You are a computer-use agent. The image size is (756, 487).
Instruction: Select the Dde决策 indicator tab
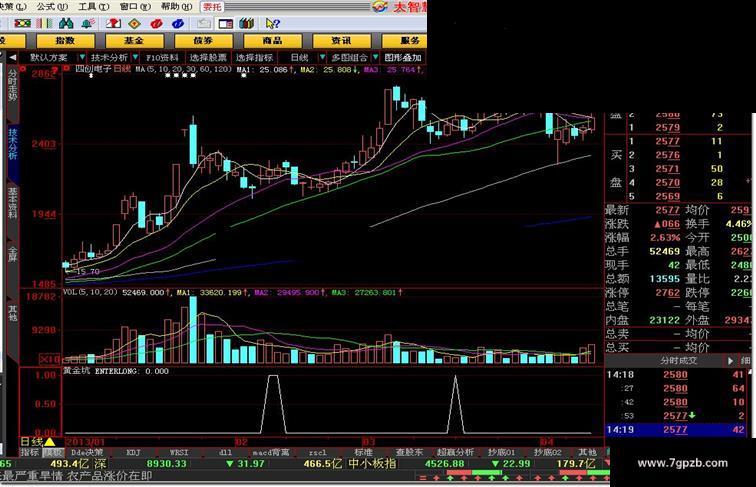click(87, 452)
